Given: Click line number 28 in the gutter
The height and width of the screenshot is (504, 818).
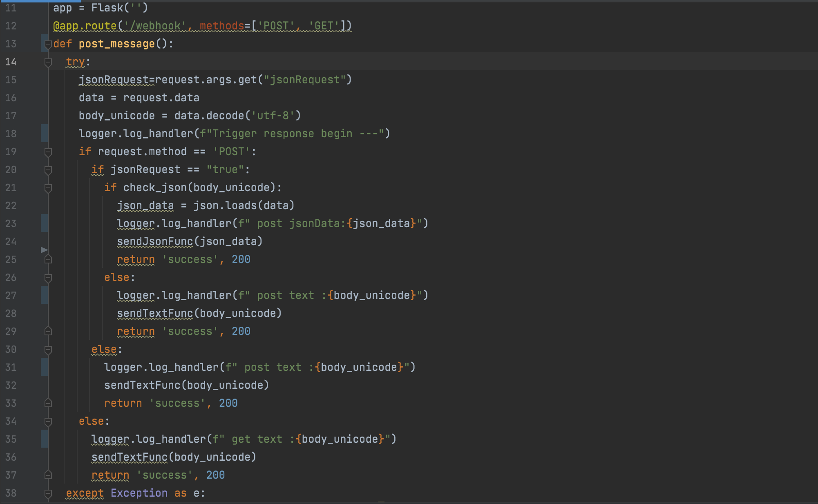Looking at the screenshot, I should [x=11, y=313].
